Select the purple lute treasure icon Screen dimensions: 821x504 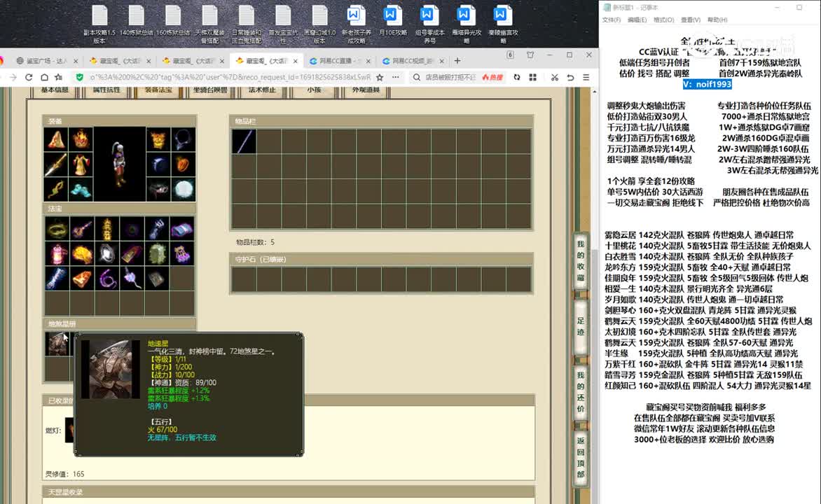click(82, 229)
